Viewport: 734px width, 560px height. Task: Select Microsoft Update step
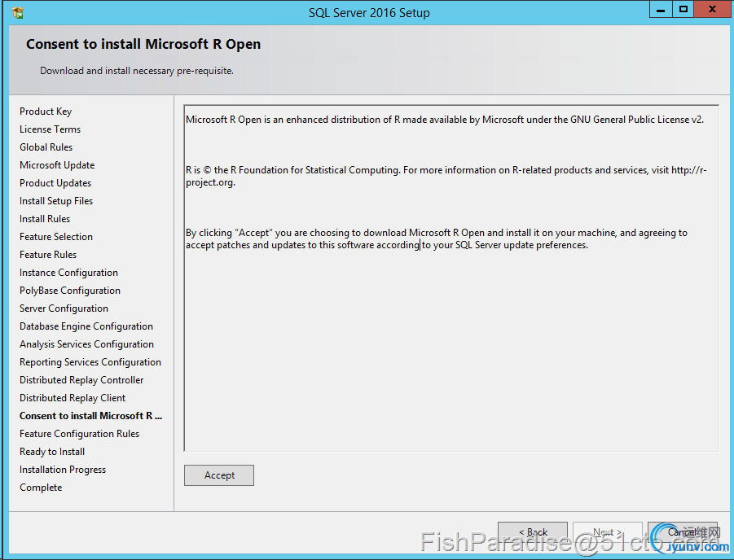point(57,165)
